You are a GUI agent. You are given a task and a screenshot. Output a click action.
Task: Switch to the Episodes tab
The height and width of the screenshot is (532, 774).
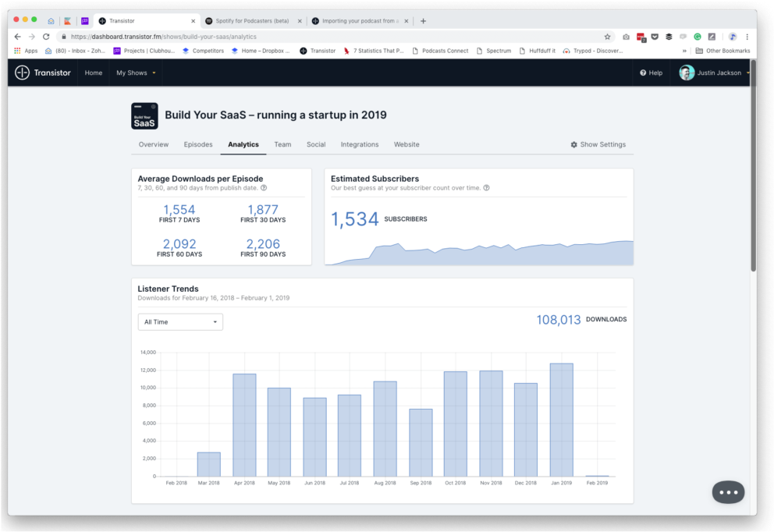click(198, 144)
